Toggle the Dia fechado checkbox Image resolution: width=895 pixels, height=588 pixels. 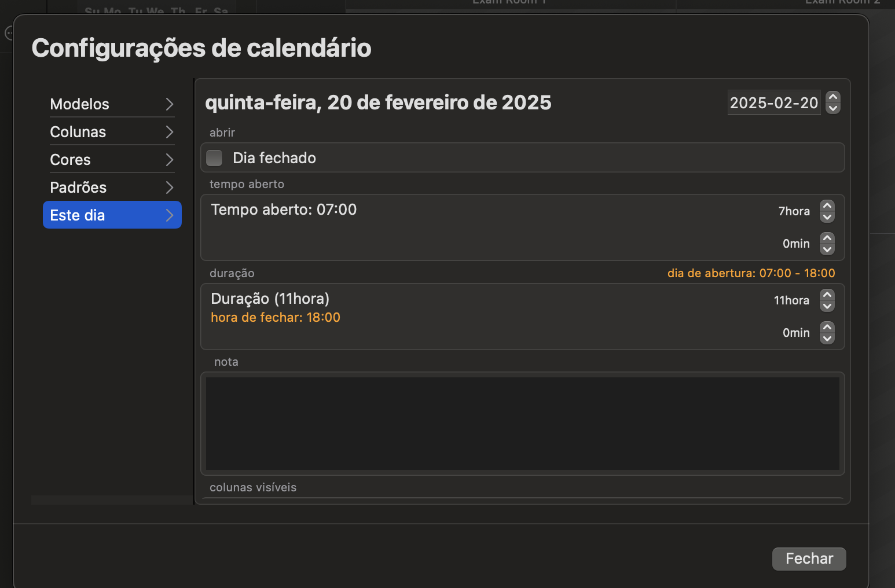(215, 158)
